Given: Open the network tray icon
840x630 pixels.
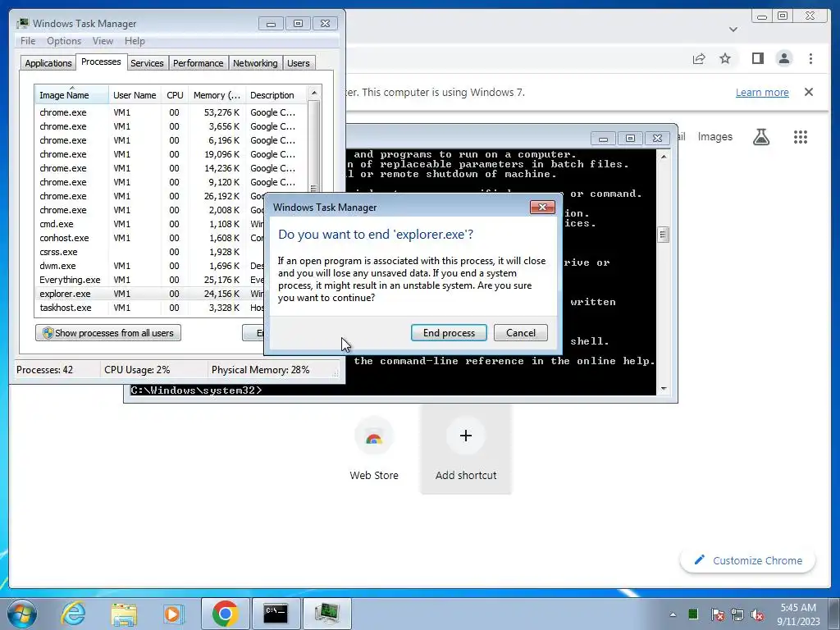Looking at the screenshot, I should (737, 614).
